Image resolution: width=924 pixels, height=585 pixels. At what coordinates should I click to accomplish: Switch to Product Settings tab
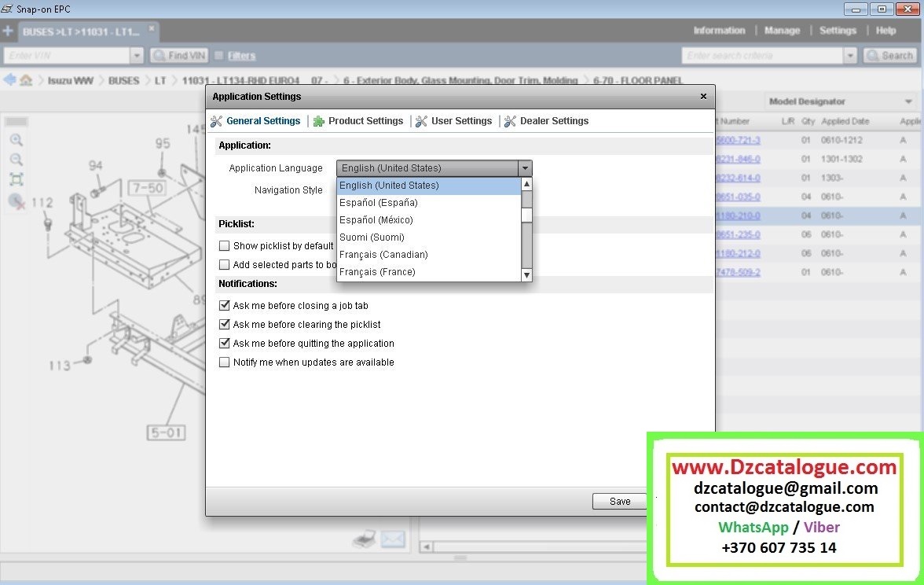pos(365,121)
